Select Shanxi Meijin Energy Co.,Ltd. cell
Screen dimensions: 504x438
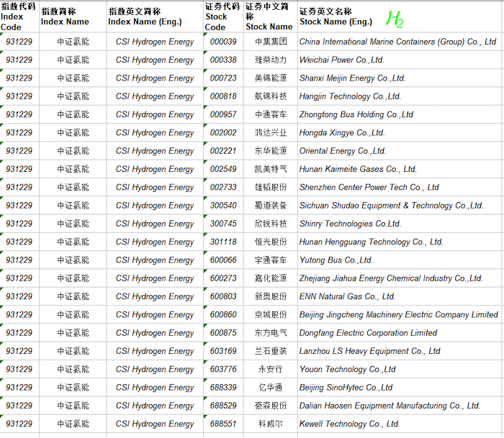point(400,78)
